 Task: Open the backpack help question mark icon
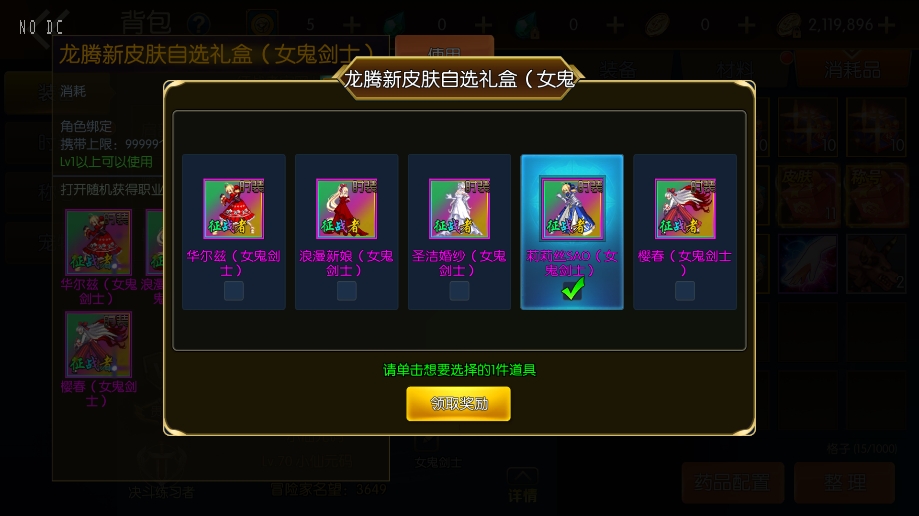coord(199,25)
